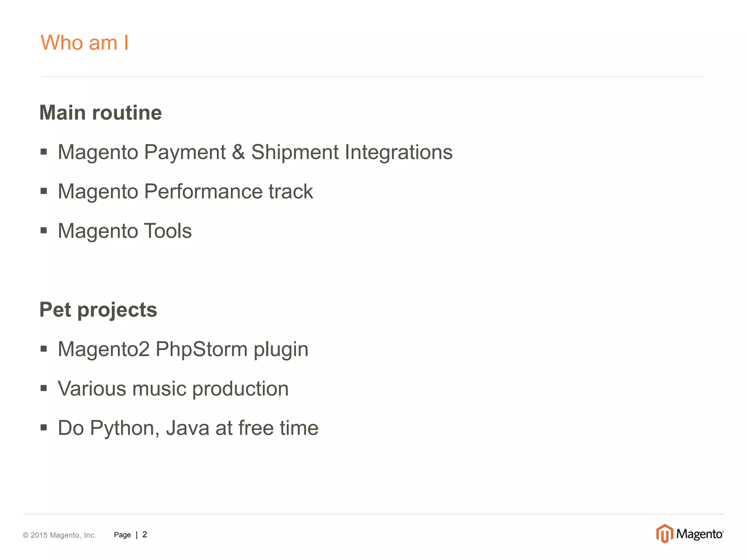Select 'Magento Tools' bullet text
Viewport: 747px width, 560px height.
tap(125, 231)
